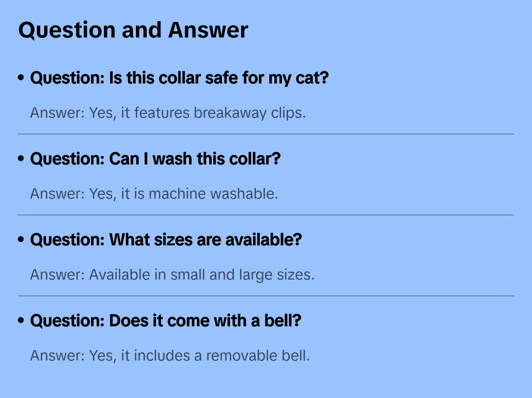Click the word "bell?" in the last question
This screenshot has width=532, height=398.
(282, 321)
